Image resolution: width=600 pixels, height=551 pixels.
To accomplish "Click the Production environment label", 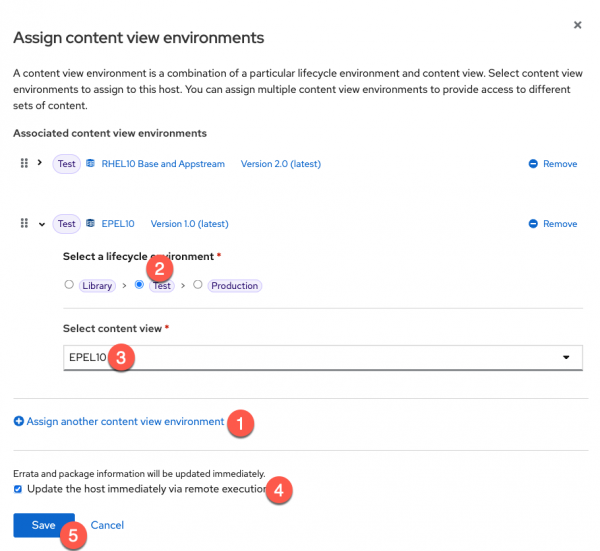I will pos(235,285).
